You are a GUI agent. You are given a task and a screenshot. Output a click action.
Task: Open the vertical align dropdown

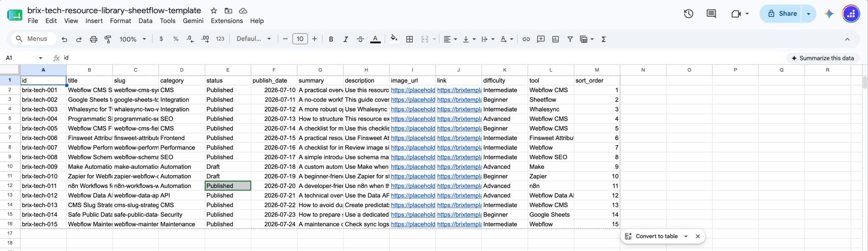(469, 39)
